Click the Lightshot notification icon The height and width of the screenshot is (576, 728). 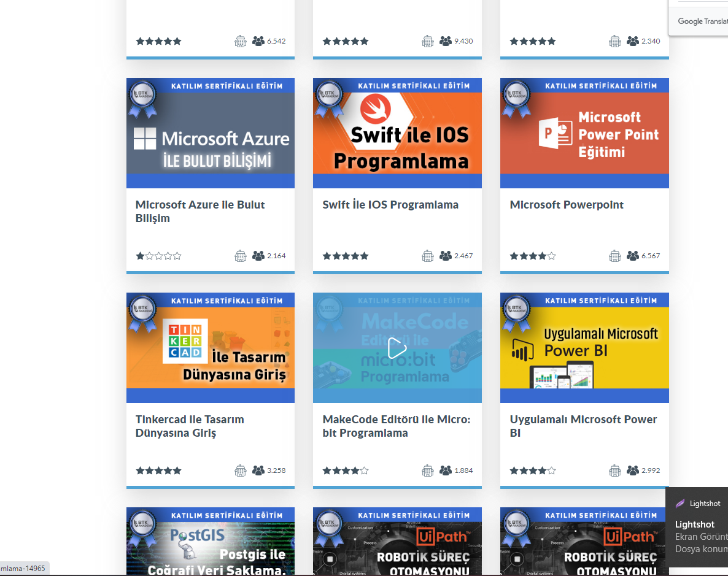(x=680, y=504)
